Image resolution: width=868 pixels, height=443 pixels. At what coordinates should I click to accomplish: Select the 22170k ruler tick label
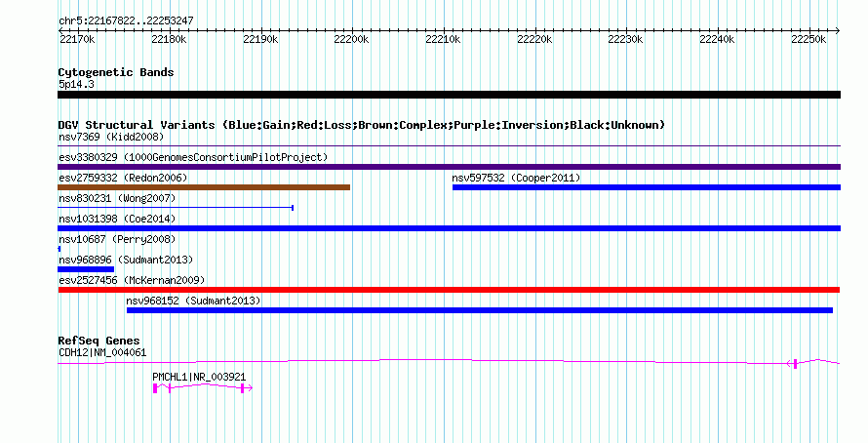tap(77, 39)
